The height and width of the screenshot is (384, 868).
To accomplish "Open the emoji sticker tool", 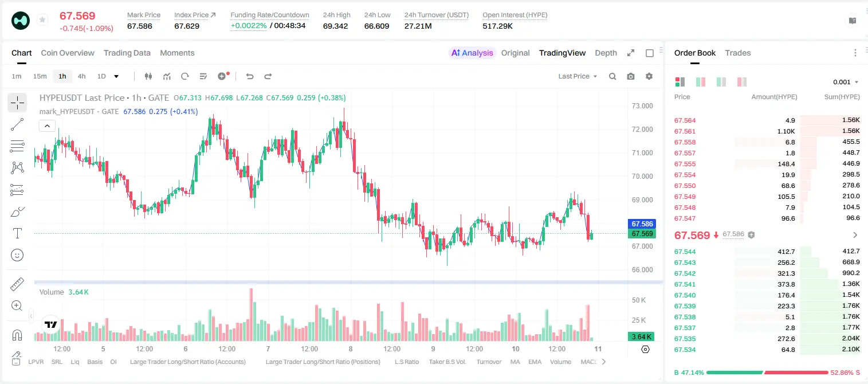I will (x=17, y=255).
